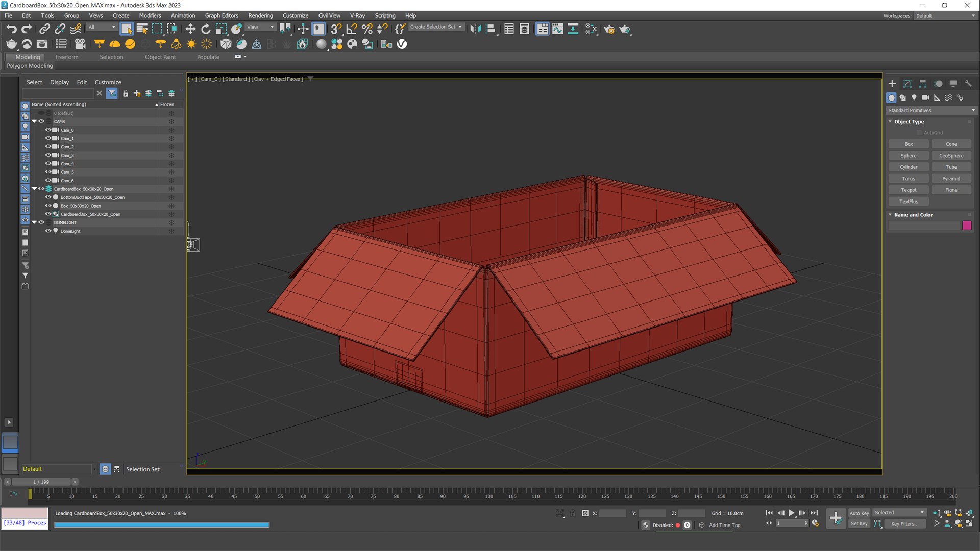This screenshot has width=980, height=551.
Task: Hide Cam_3 via its eye icon
Action: coord(48,155)
